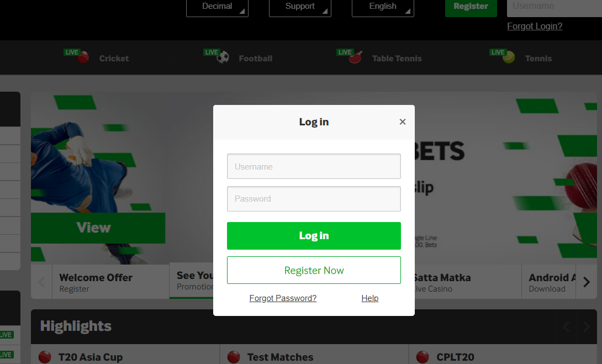Click the Register Now button
This screenshot has width=602, height=364.
[x=314, y=270]
